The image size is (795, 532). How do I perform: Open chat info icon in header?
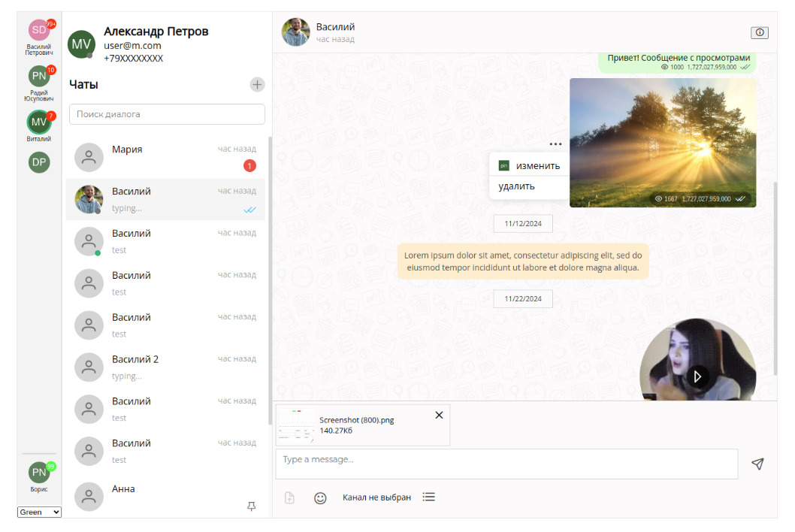(x=760, y=32)
